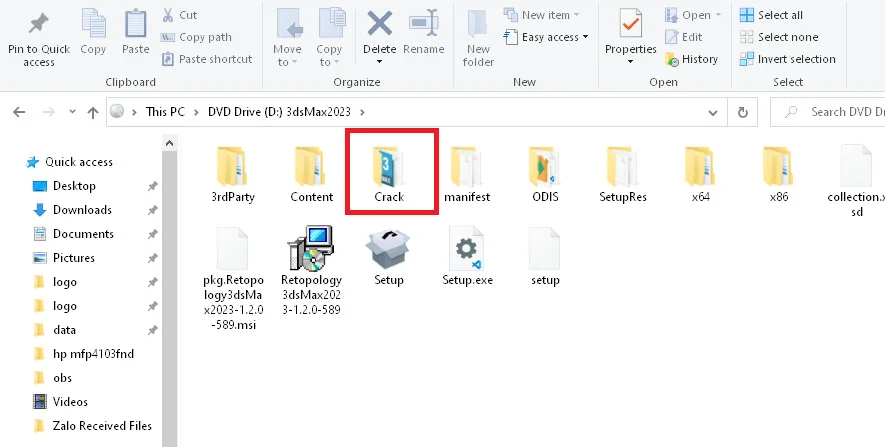The height and width of the screenshot is (447, 885).
Task: Go up one folder level
Action: (93, 112)
